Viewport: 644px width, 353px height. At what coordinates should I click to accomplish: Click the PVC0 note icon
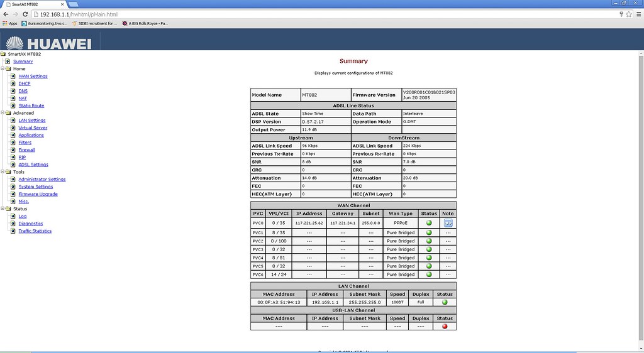[x=448, y=223]
